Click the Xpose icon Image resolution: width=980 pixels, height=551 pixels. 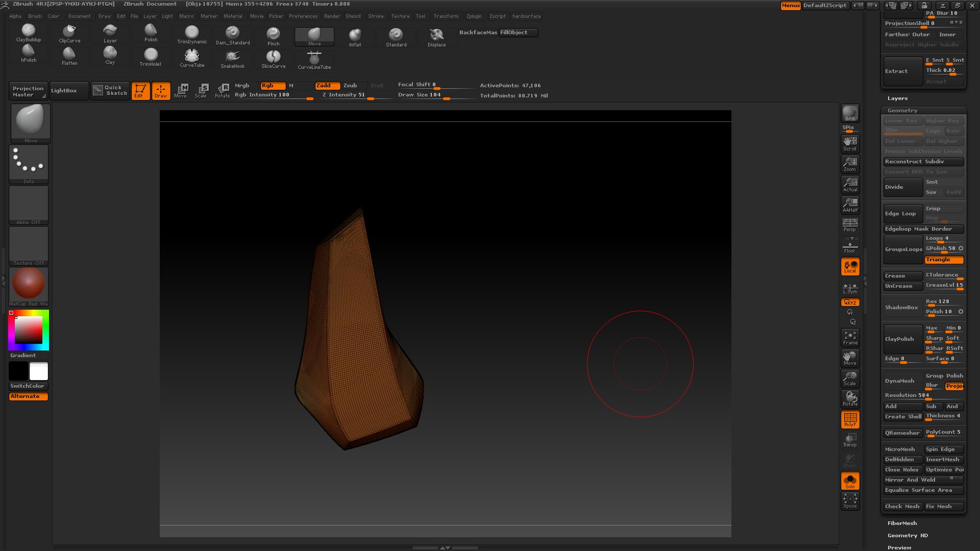[x=850, y=500]
